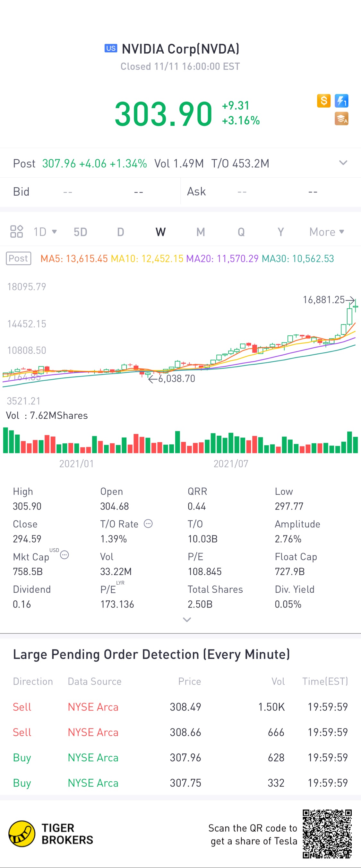This screenshot has width=361, height=868.
Task: Tap the 6,038.70 low marker on chart
Action: click(x=172, y=378)
